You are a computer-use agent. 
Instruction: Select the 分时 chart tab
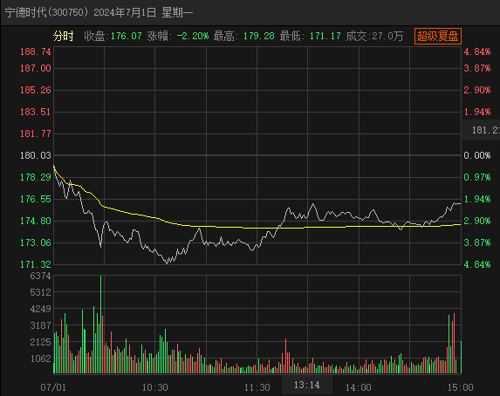(x=63, y=36)
